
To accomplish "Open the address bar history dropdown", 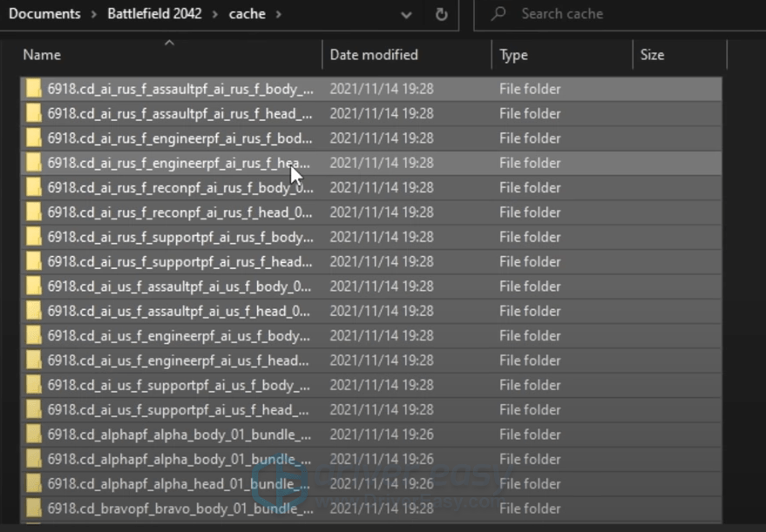I will [x=406, y=15].
